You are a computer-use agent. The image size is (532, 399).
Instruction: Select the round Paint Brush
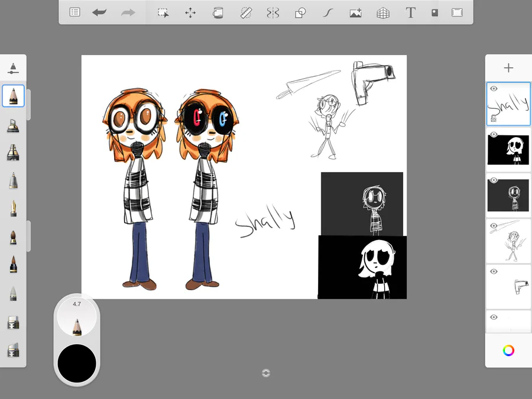[x=13, y=238]
